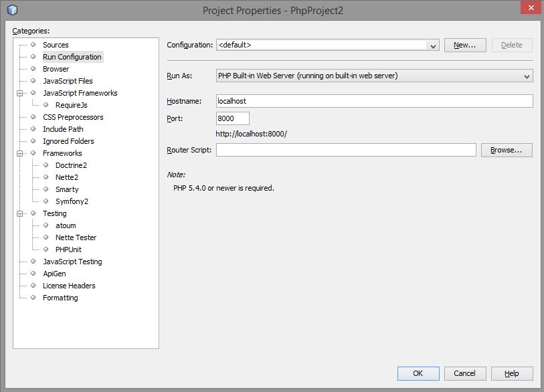
Task: Collapse the Testing tree node
Action: point(20,213)
